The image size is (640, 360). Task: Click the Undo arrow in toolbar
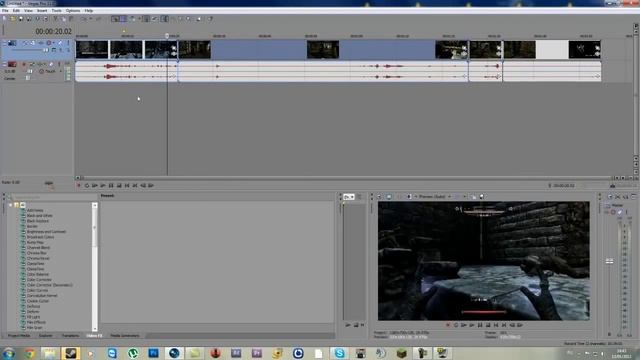(x=84, y=19)
